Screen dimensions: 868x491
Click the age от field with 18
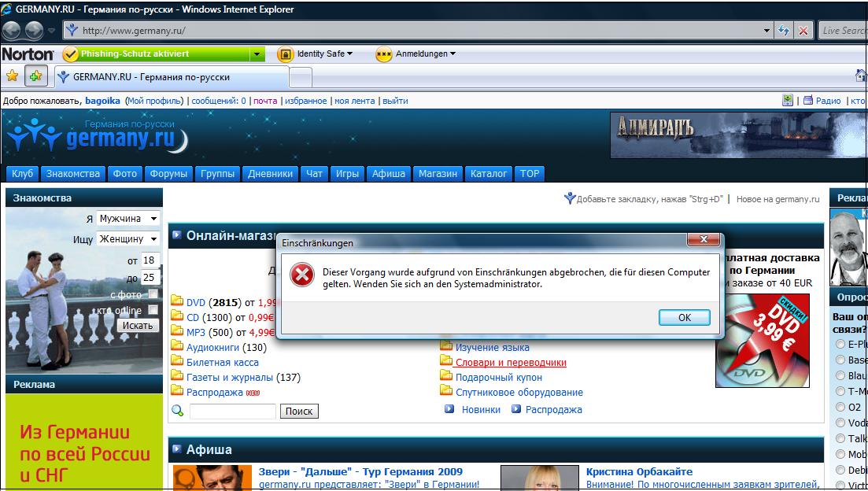pos(150,260)
